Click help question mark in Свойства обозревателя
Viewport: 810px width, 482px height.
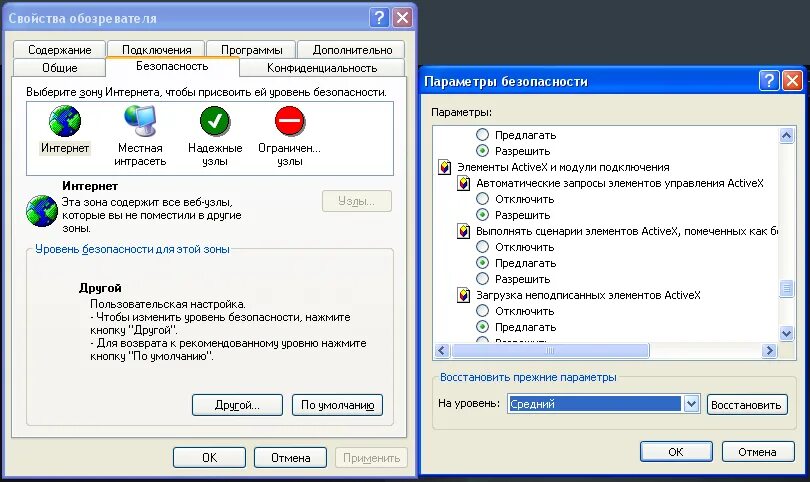coord(379,18)
